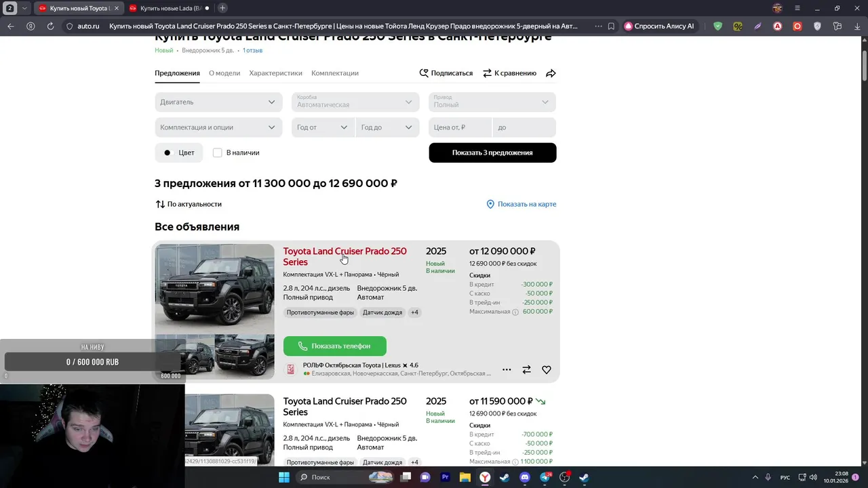Open Premiere Pro from the taskbar
Screen dimensions: 868x488
(x=446, y=477)
